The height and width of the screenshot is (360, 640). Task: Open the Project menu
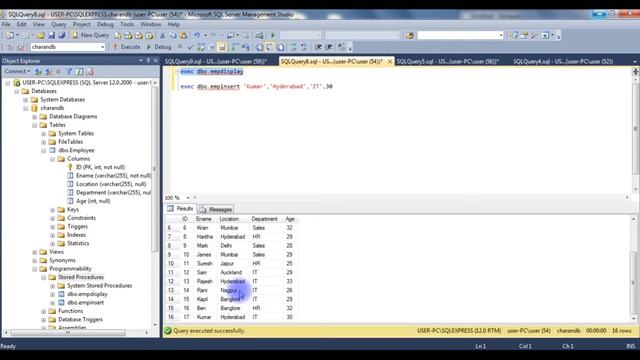(82, 24)
